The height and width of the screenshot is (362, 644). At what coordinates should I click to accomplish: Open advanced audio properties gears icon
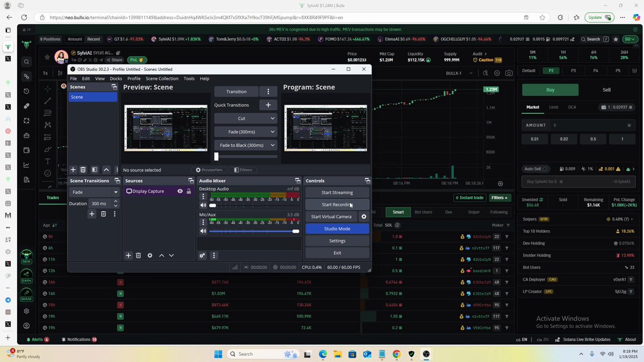click(202, 255)
